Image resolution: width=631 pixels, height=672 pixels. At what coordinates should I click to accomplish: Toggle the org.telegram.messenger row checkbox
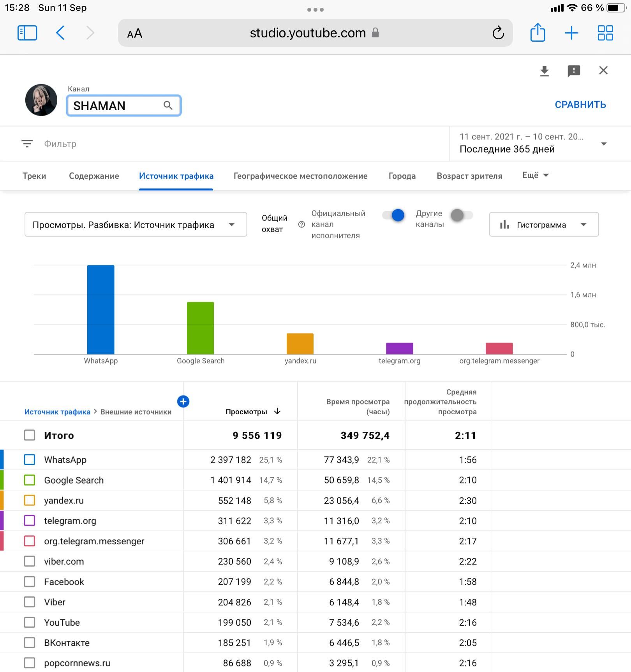[x=30, y=541]
